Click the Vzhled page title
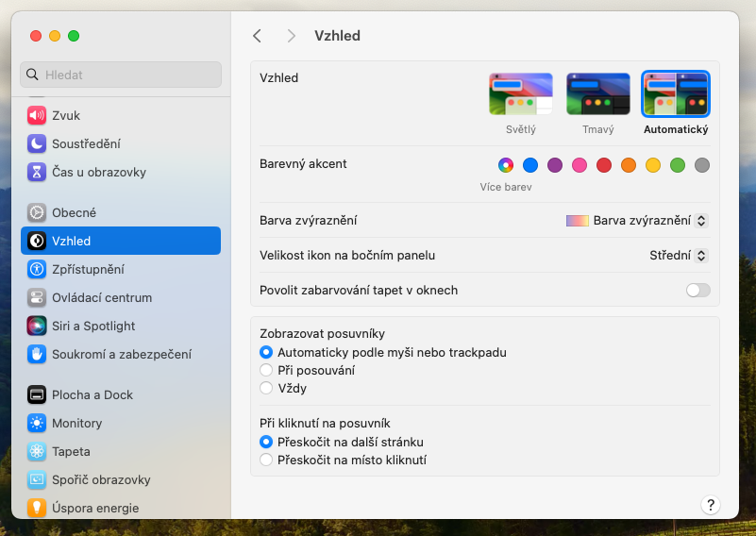756x536 pixels. (337, 36)
